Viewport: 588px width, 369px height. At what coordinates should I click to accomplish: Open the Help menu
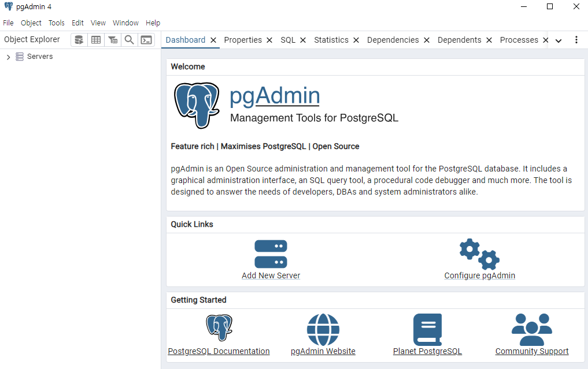(153, 23)
